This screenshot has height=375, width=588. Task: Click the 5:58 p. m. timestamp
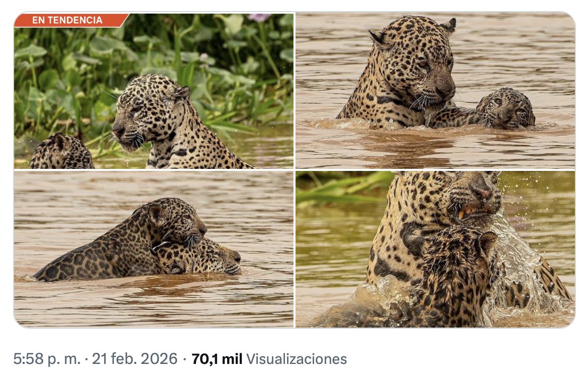point(47,359)
